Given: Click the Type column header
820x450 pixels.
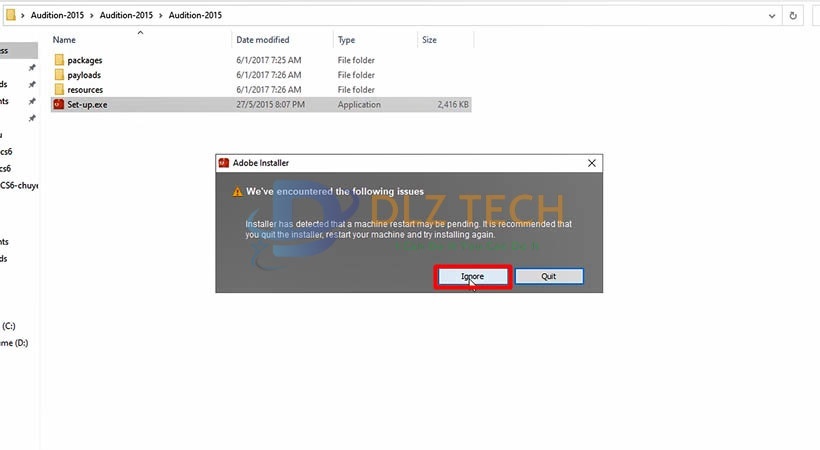Looking at the screenshot, I should coord(347,40).
